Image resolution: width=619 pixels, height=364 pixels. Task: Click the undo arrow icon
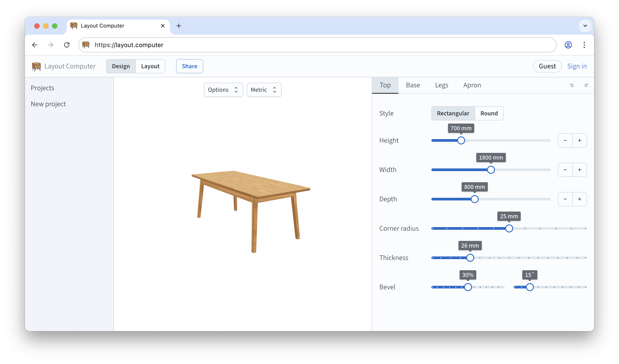(x=572, y=85)
